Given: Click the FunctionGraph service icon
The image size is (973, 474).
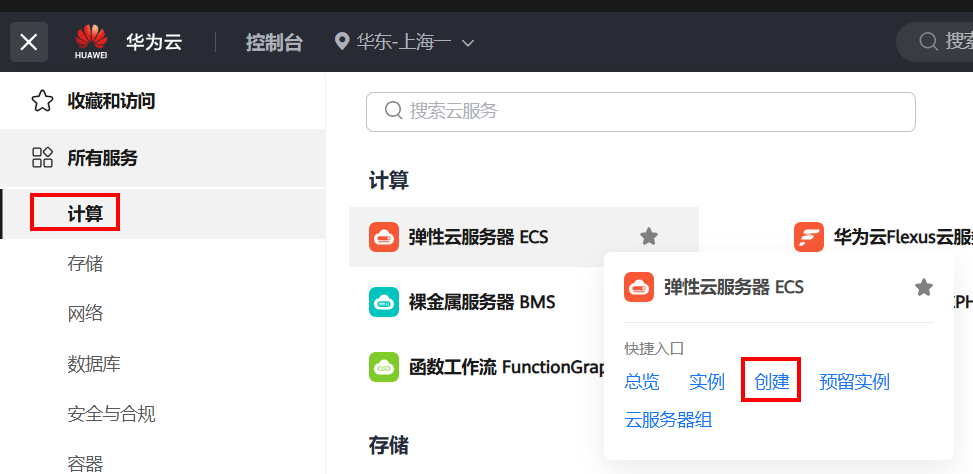Looking at the screenshot, I should 383,367.
